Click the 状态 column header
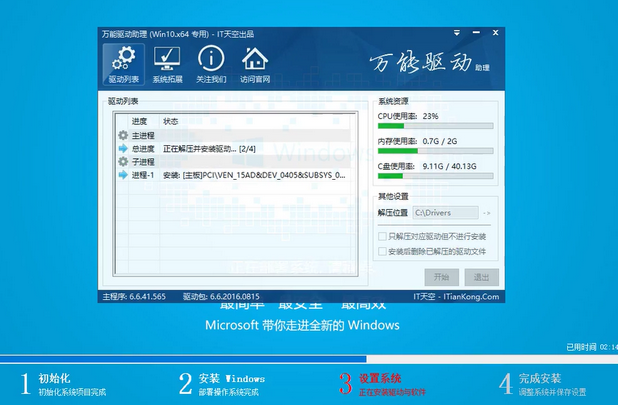Screen dimensions: 618x406 pyautogui.click(x=171, y=121)
